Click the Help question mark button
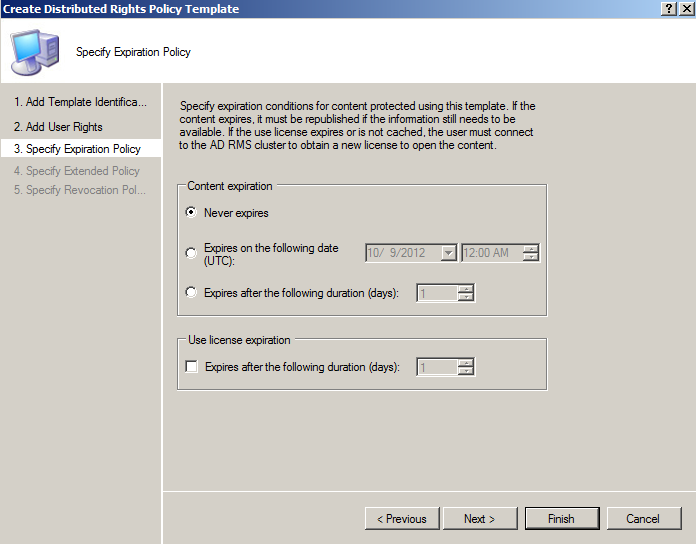696x544 pixels. 667,8
